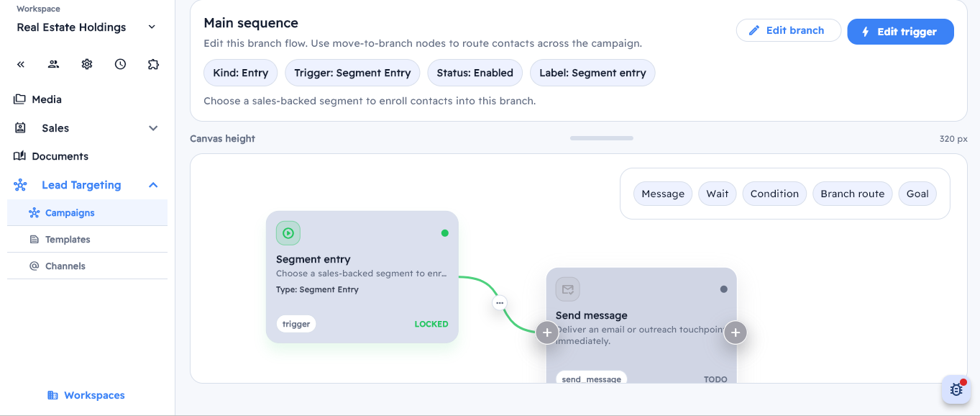Click the Segment entry play icon
The height and width of the screenshot is (416, 980).
pos(288,233)
